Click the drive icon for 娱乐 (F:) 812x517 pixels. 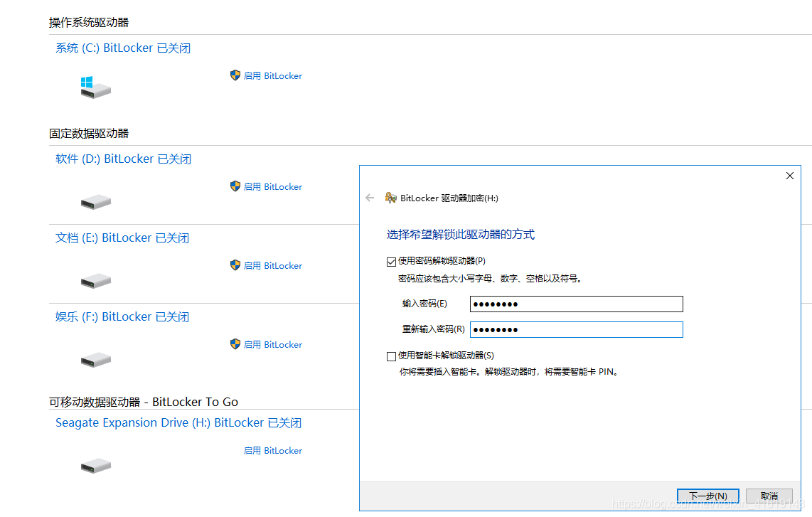click(96, 360)
